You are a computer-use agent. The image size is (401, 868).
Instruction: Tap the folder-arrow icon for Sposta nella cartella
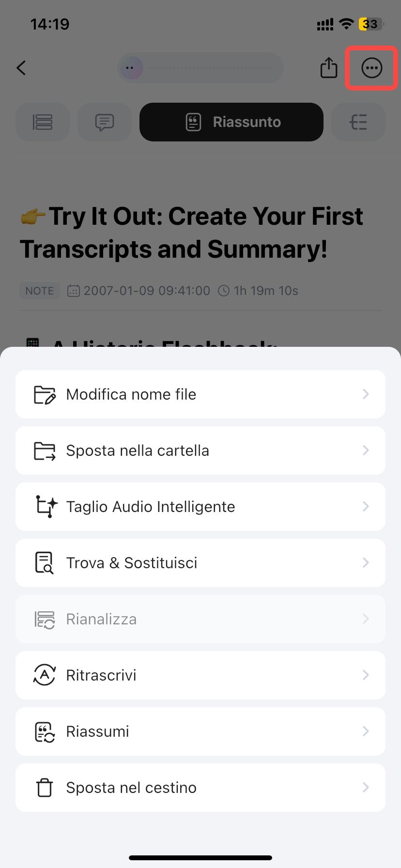[45, 451]
